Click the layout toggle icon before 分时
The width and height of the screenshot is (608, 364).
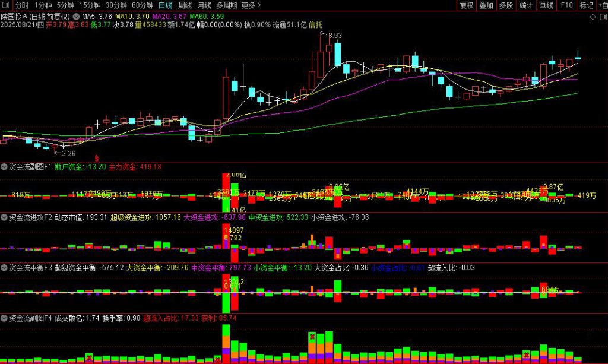tap(6, 5)
